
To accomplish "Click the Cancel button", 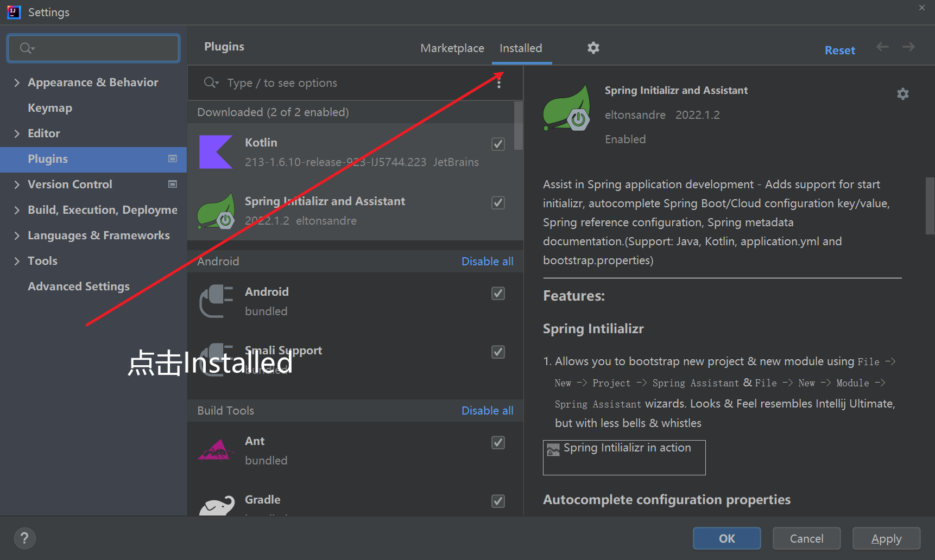I will tap(806, 538).
